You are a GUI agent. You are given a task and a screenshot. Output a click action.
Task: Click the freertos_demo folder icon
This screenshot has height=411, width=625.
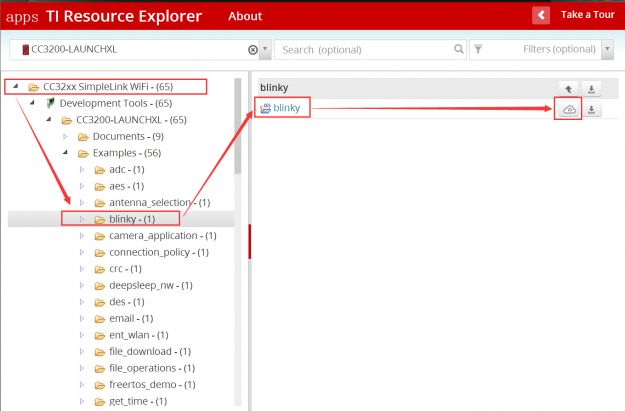coord(100,385)
